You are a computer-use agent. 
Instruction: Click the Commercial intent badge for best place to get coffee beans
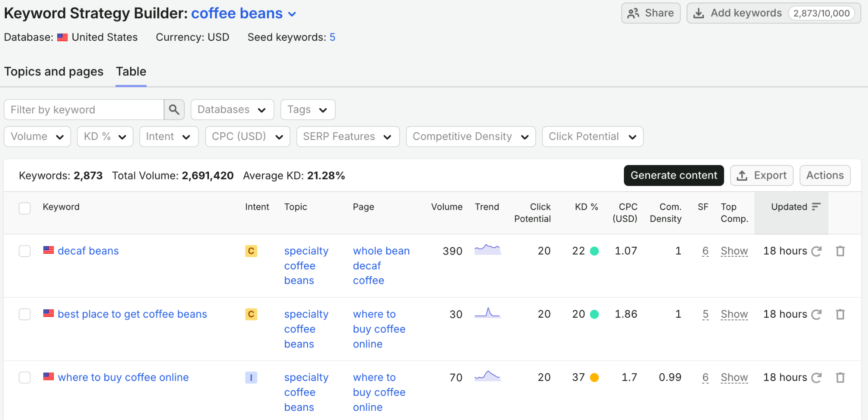click(251, 314)
